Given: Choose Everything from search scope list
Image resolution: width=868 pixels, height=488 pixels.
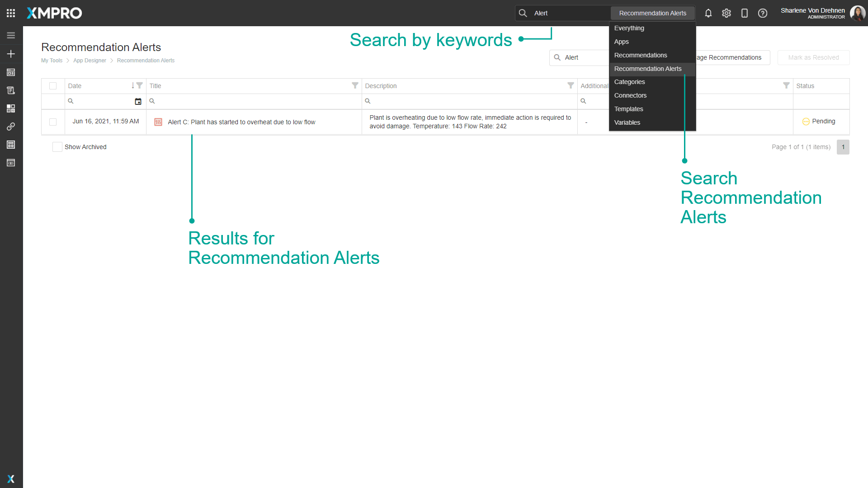Looking at the screenshot, I should pos(629,28).
